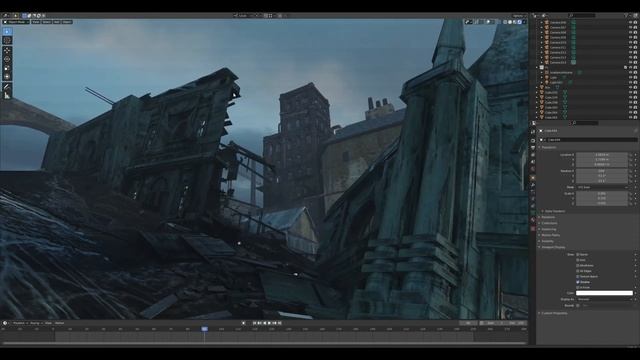This screenshot has width=640, height=360.
Task: Open the Texture properties tab
Action: pos(533,228)
